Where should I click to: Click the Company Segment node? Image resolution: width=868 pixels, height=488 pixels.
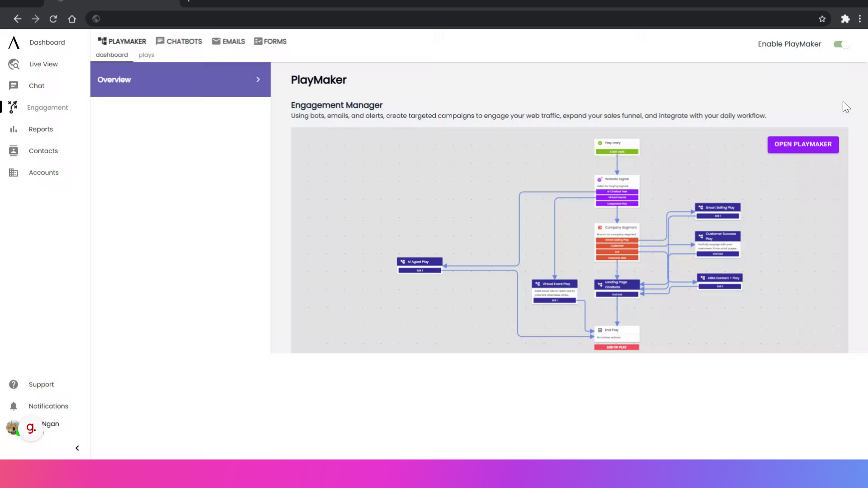[x=617, y=243]
